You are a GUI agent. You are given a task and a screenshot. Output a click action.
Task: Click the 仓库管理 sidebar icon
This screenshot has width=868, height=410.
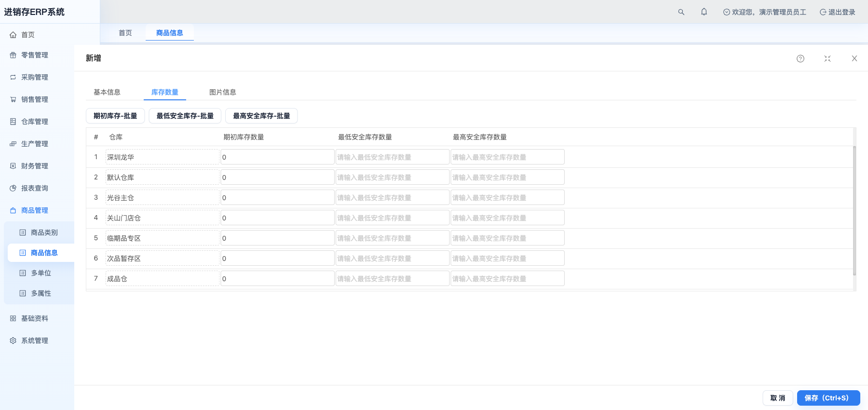[13, 122]
